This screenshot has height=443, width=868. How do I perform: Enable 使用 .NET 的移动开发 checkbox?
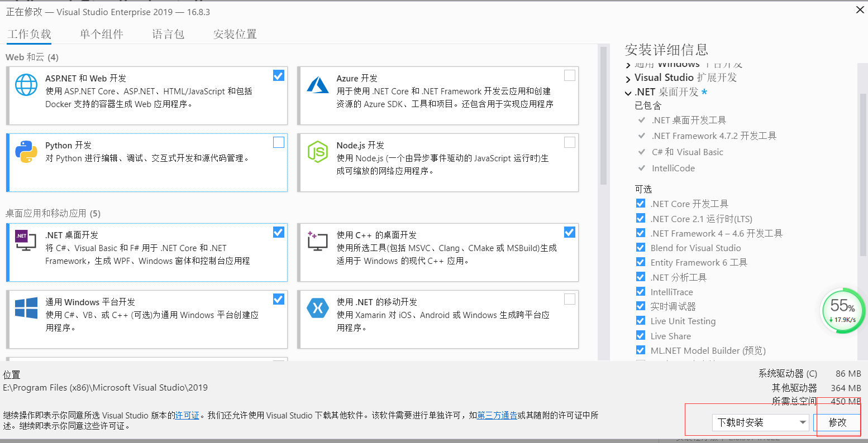[570, 299]
